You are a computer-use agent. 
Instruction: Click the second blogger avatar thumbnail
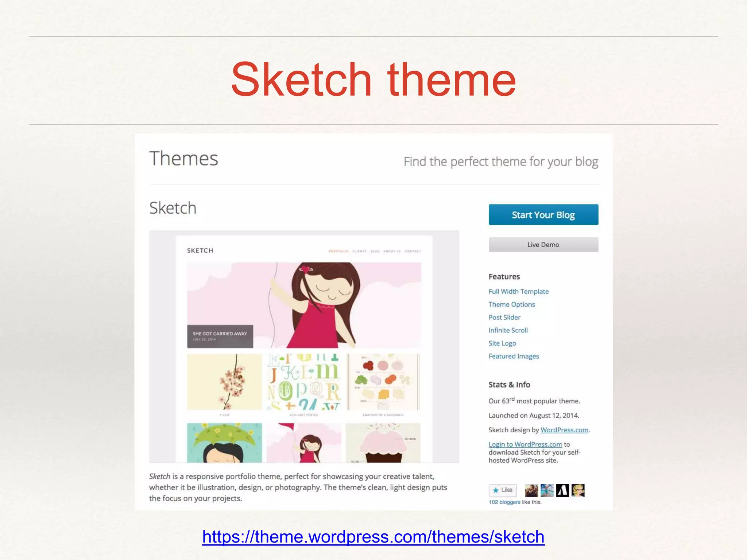(x=547, y=490)
